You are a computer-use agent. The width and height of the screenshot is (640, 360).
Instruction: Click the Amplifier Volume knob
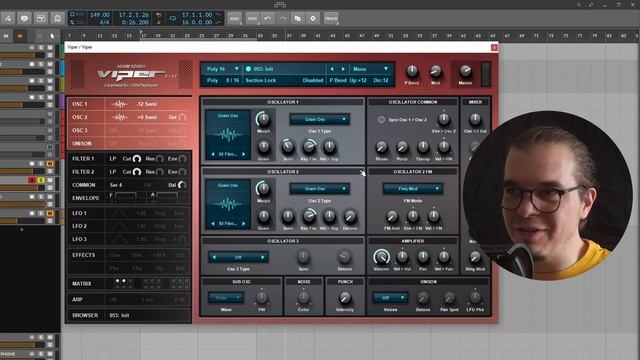pos(381,257)
